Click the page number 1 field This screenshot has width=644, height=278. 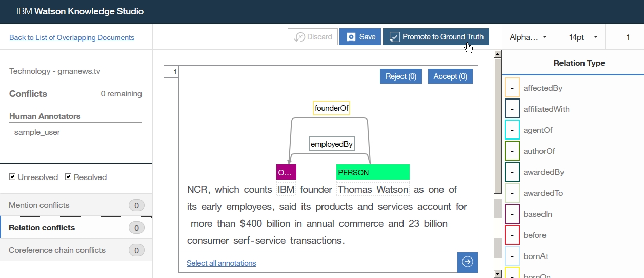[x=628, y=37]
